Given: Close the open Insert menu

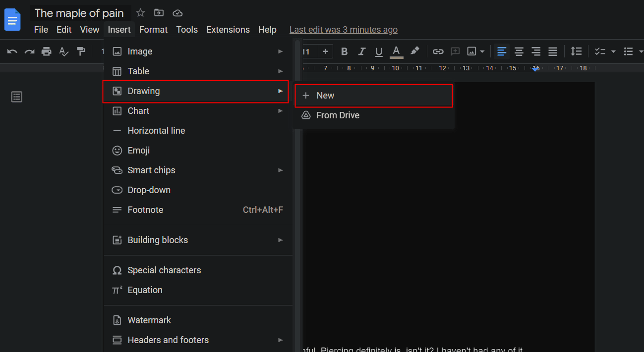Looking at the screenshot, I should [x=119, y=30].
